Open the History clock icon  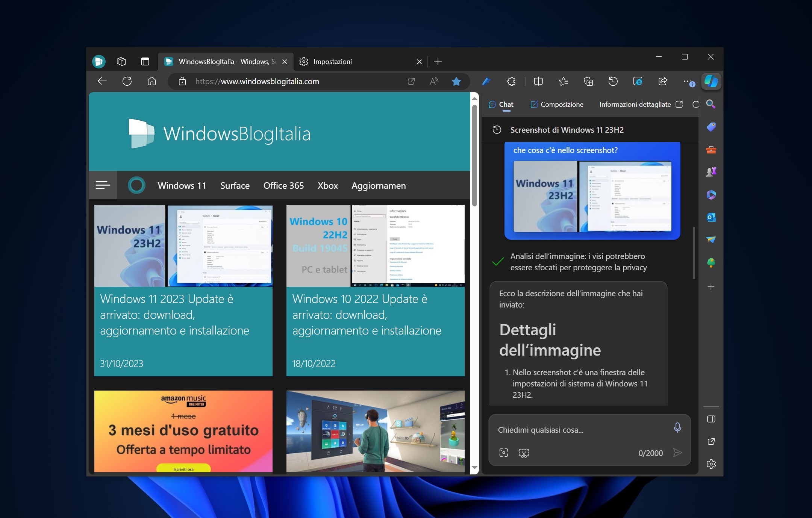[x=613, y=81]
